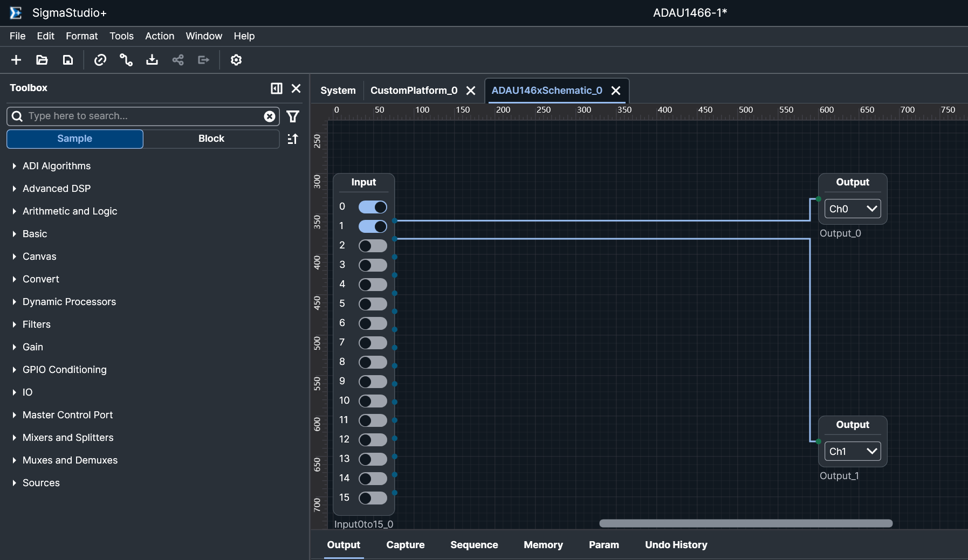Click the Save icon in the toolbar

click(x=68, y=60)
